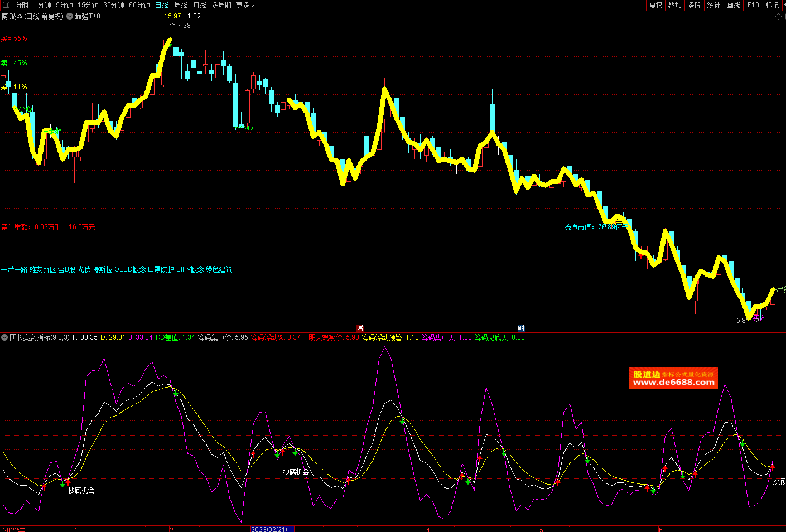The height and width of the screenshot is (532, 786).
Task: Activate the 画线 drawing tool
Action: (x=733, y=5)
